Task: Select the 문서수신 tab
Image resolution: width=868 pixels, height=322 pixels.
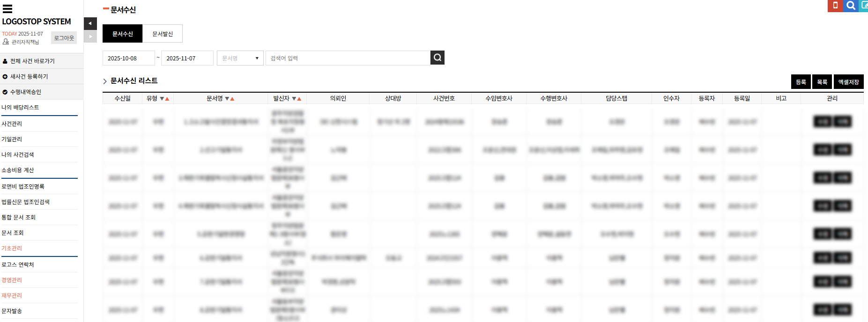Action: (x=122, y=34)
